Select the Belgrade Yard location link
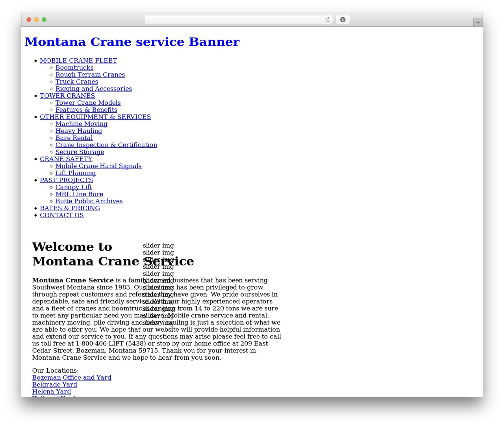Screen dimensions: 504x427 (55, 385)
